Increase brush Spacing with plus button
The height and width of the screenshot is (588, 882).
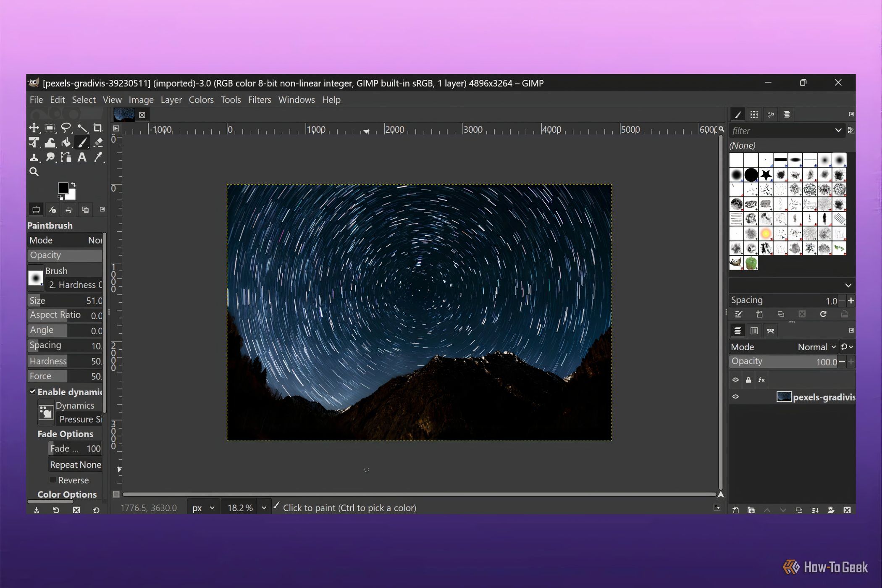(x=851, y=301)
